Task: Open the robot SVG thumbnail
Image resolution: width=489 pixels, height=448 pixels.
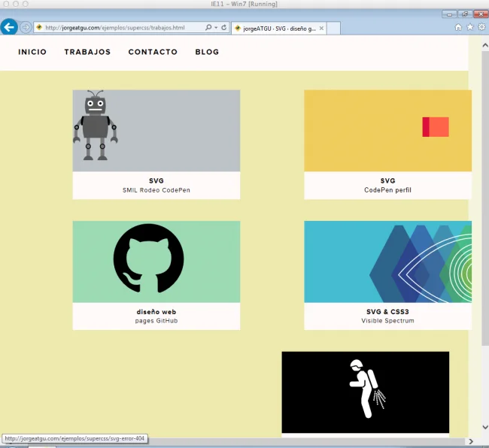Action: point(156,131)
